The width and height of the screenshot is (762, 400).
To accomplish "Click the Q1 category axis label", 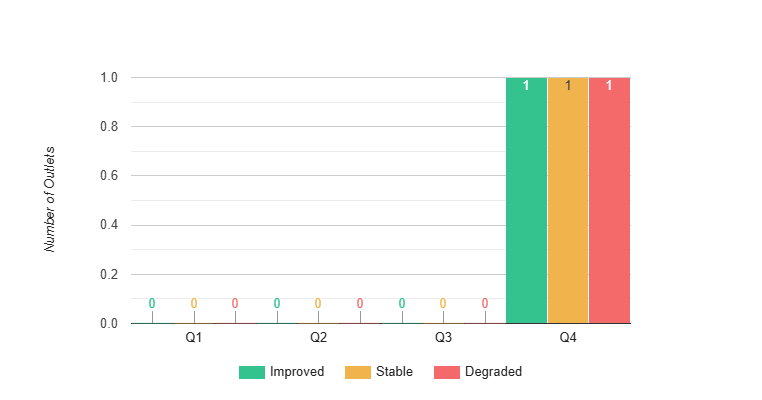I will click(x=194, y=338).
